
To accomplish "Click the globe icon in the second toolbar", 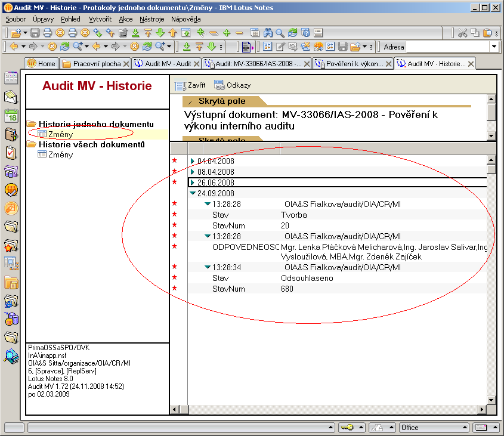I will click(x=319, y=47).
